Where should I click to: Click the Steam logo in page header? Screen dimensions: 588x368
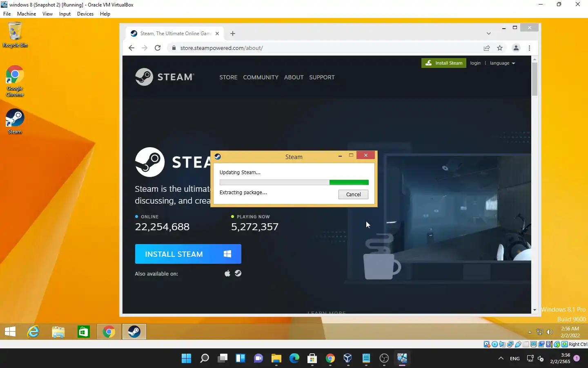165,77
